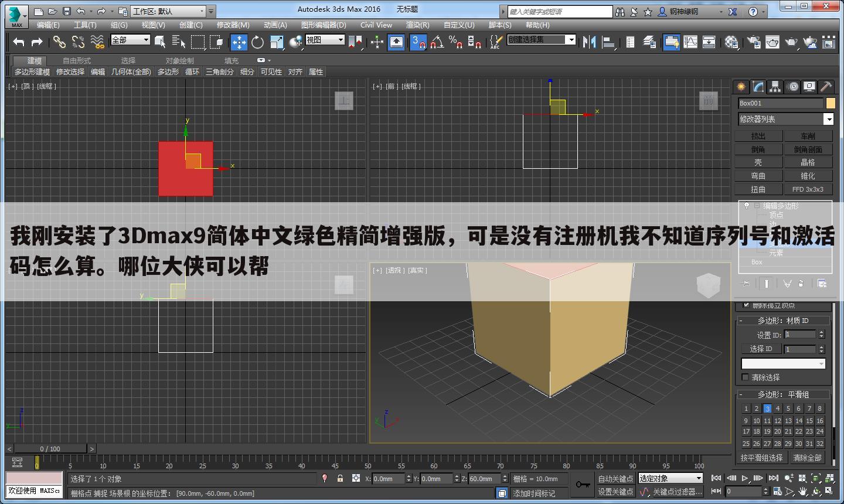The image size is (844, 504).
Task: Toggle the Angle Snap button
Action: coord(437,42)
